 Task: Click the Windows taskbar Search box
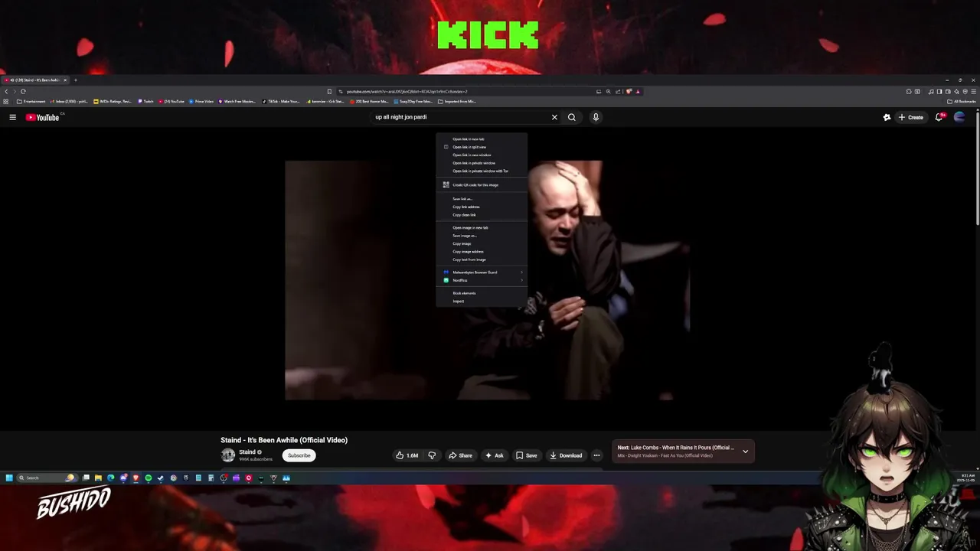tap(47, 478)
